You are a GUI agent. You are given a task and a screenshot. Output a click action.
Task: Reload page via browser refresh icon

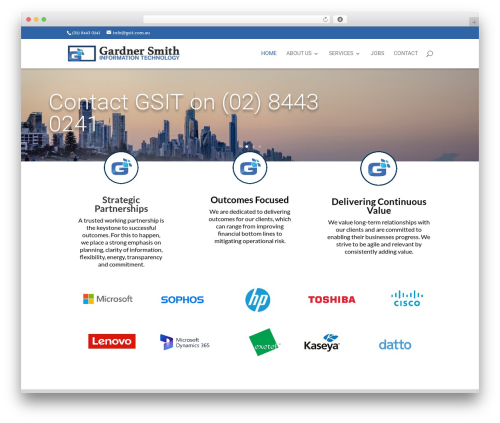[325, 19]
